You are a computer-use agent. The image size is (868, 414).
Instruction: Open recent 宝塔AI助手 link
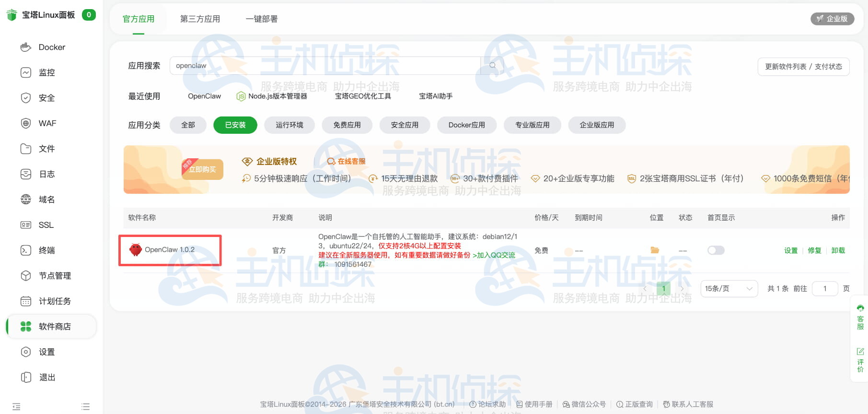tap(436, 96)
